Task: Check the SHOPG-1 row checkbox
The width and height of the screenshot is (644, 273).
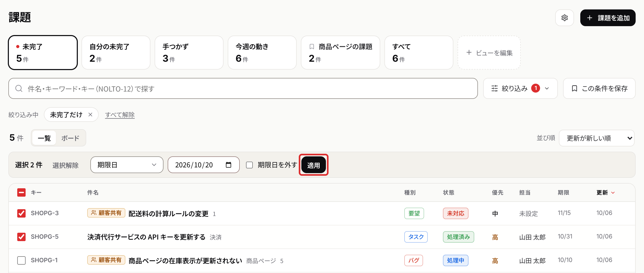Action: 21,260
